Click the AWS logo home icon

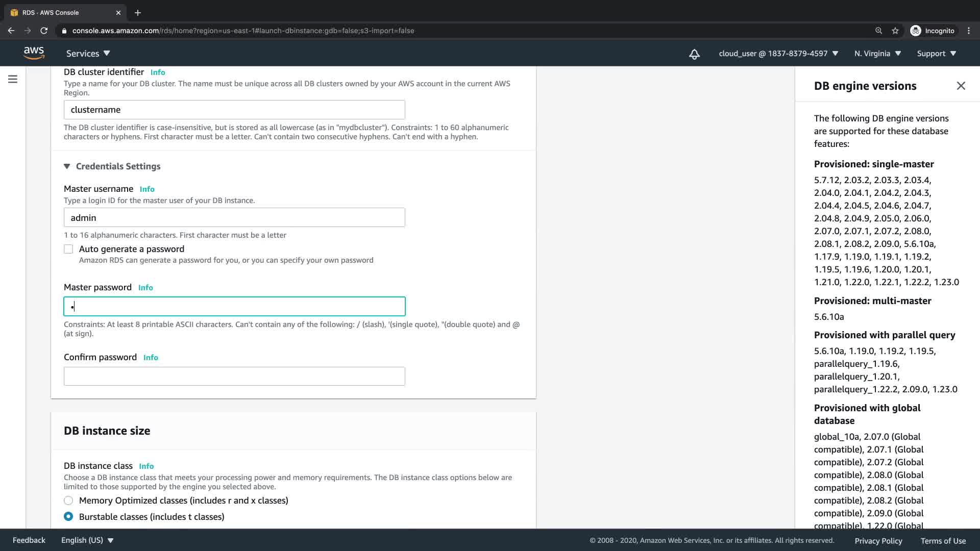tap(34, 53)
